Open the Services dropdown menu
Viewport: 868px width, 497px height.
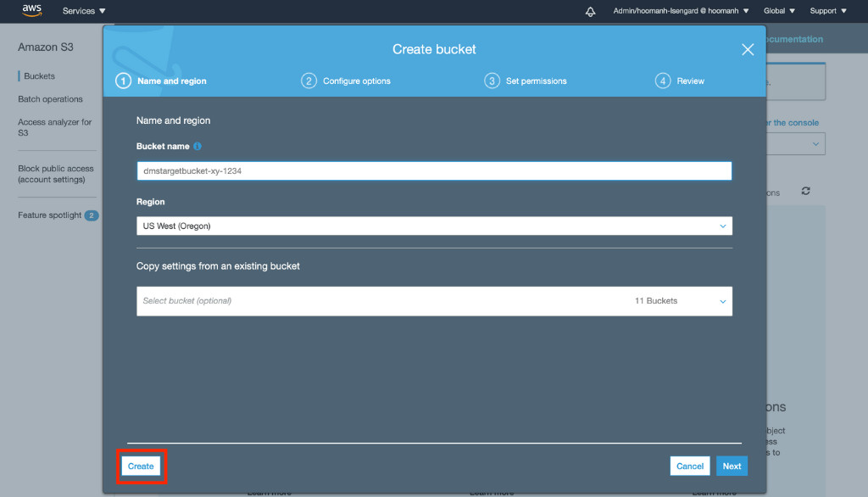click(84, 11)
